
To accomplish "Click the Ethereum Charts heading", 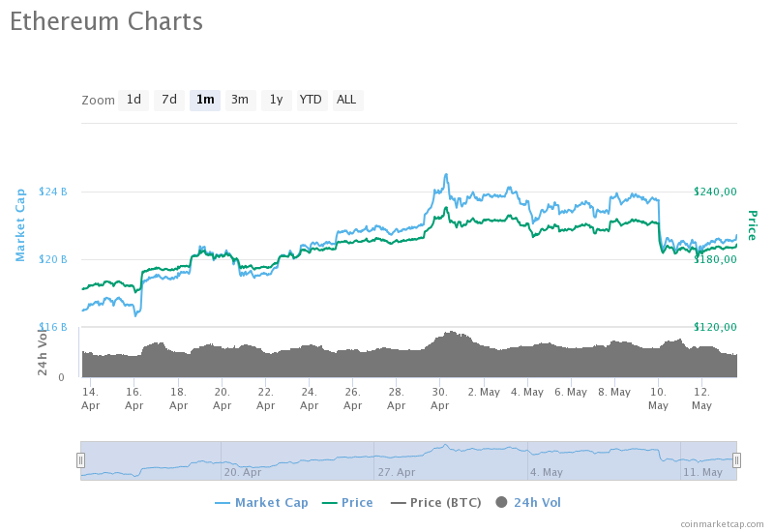I will coord(106,21).
